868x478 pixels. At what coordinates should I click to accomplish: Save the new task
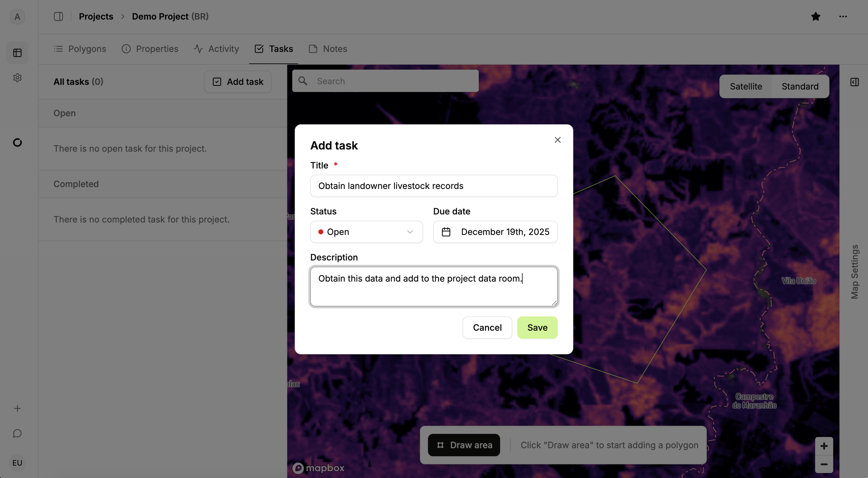coord(537,328)
